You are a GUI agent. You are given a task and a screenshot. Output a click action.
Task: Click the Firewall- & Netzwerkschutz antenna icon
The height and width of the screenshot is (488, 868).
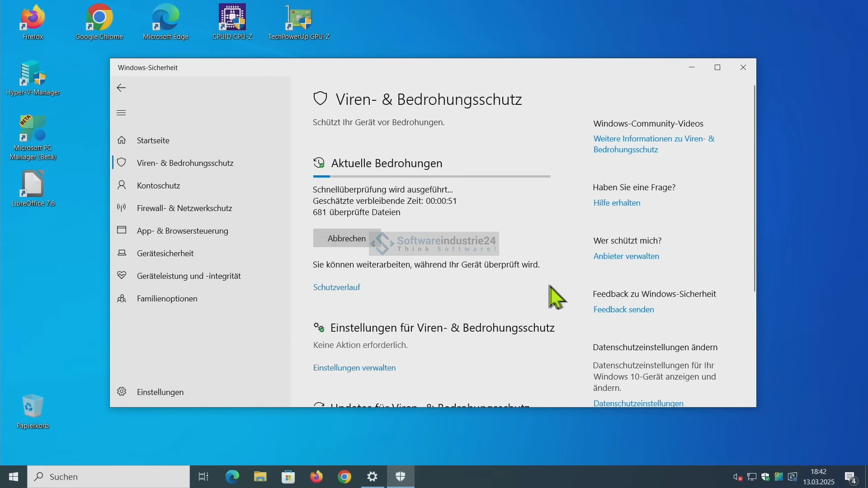122,208
